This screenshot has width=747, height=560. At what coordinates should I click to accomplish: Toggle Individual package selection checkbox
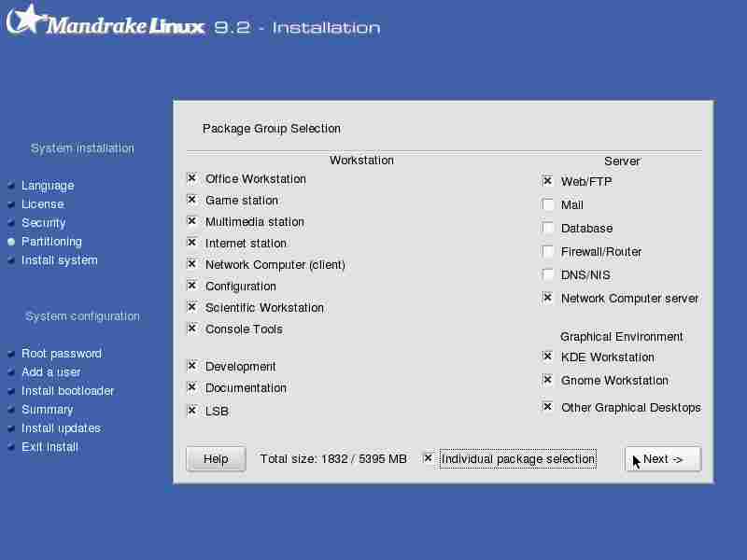tap(429, 458)
